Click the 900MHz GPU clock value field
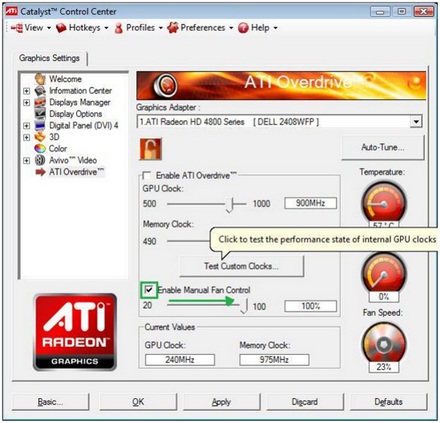This screenshot has width=440, height=423. pos(311,203)
